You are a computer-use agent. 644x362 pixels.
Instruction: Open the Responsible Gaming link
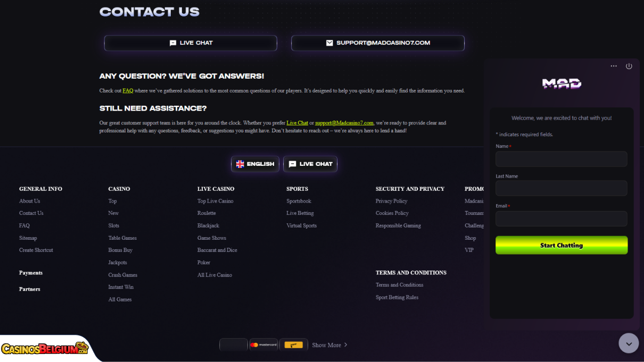pos(398,225)
